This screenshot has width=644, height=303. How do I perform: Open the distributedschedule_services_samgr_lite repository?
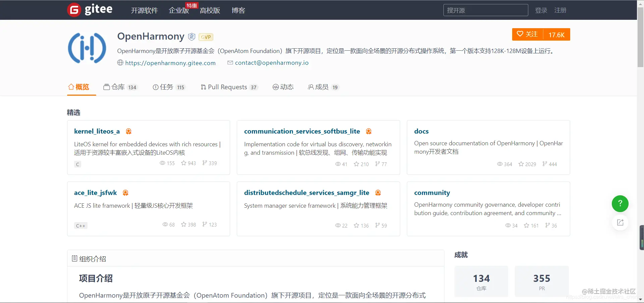pos(307,193)
